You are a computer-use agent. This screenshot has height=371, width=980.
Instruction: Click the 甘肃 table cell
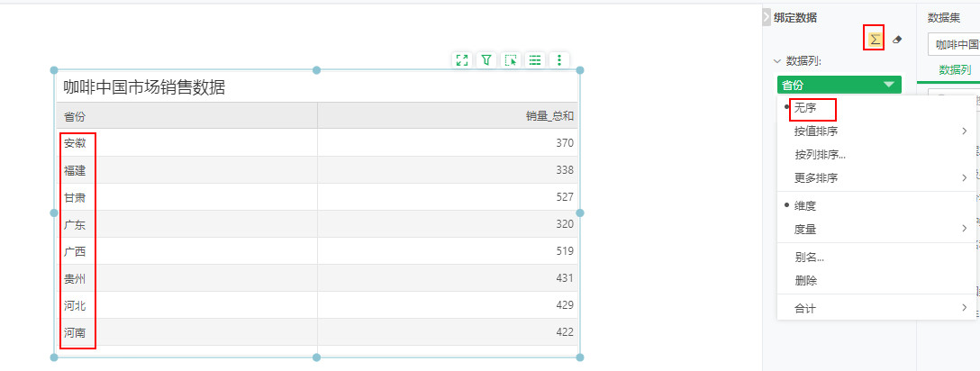pyautogui.click(x=76, y=197)
